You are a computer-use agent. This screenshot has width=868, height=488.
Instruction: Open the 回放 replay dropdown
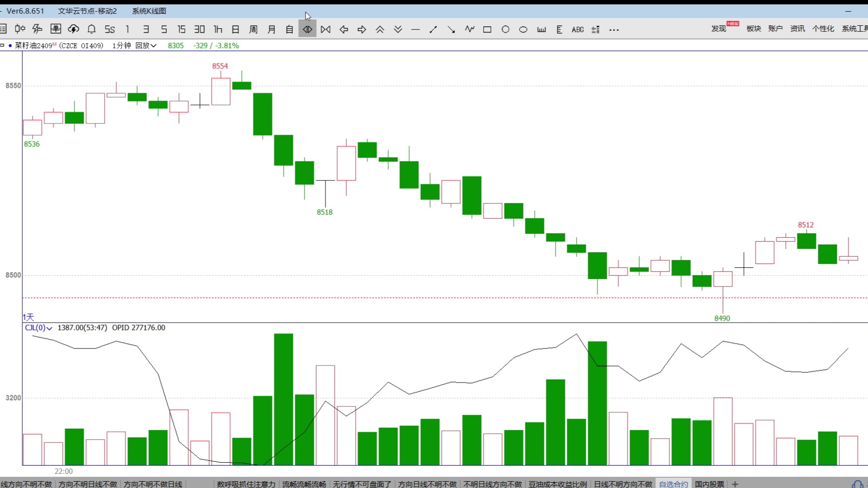(x=145, y=46)
